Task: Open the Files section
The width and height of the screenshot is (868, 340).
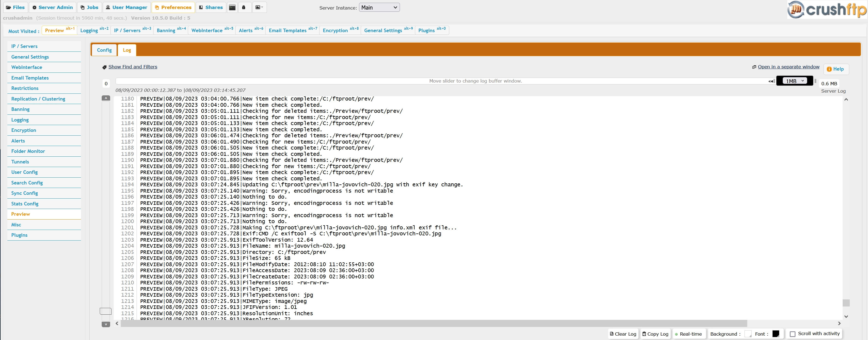Action: (x=16, y=7)
